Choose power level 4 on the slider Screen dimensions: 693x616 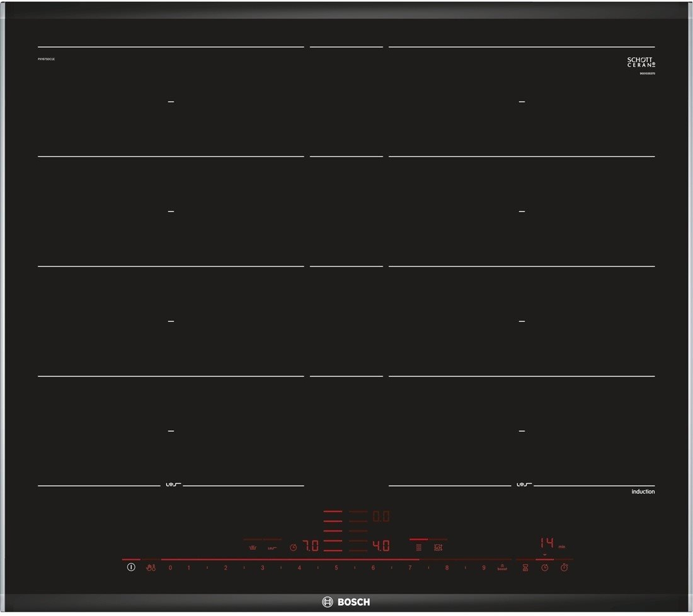pyautogui.click(x=299, y=568)
